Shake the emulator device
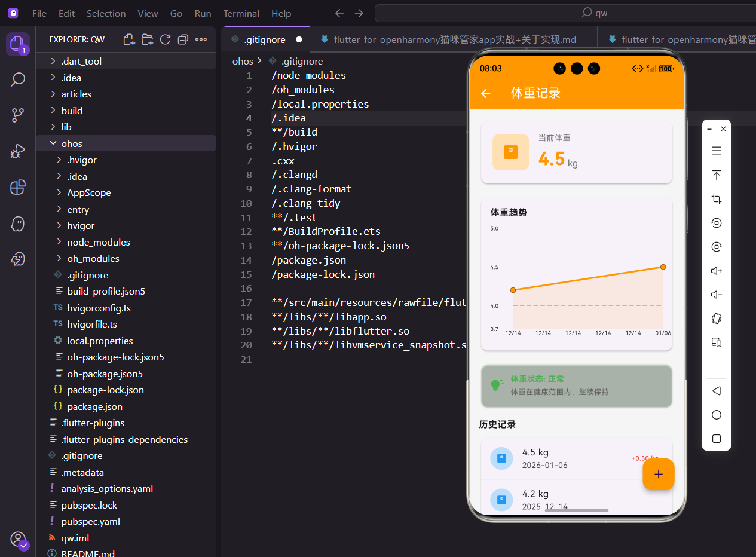The height and width of the screenshot is (557, 756). coord(717,319)
